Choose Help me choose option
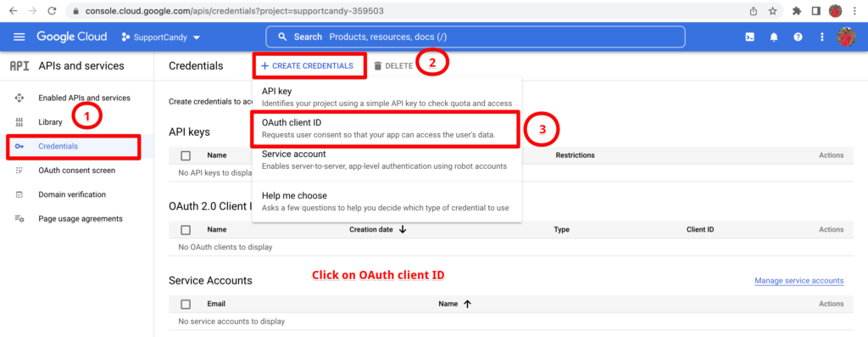The height and width of the screenshot is (337, 868). (387, 201)
